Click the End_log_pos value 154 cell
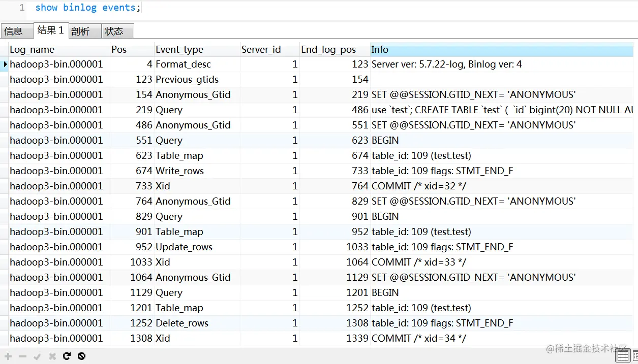 click(x=335, y=80)
